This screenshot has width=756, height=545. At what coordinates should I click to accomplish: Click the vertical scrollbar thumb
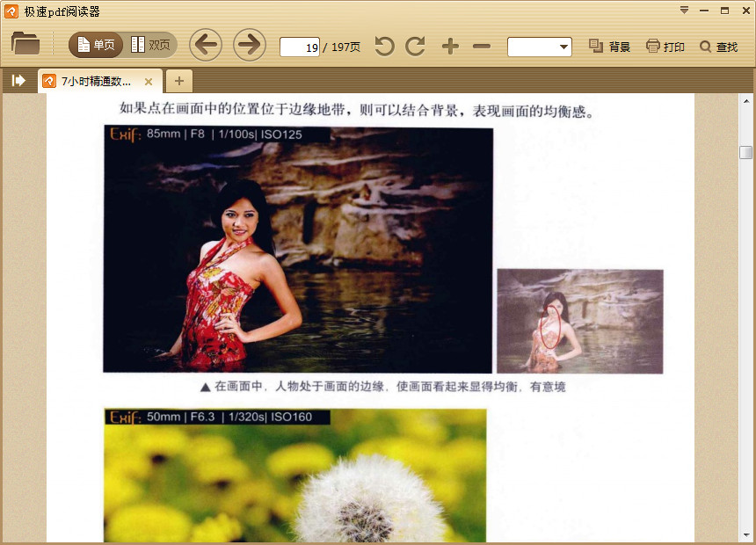[x=745, y=152]
